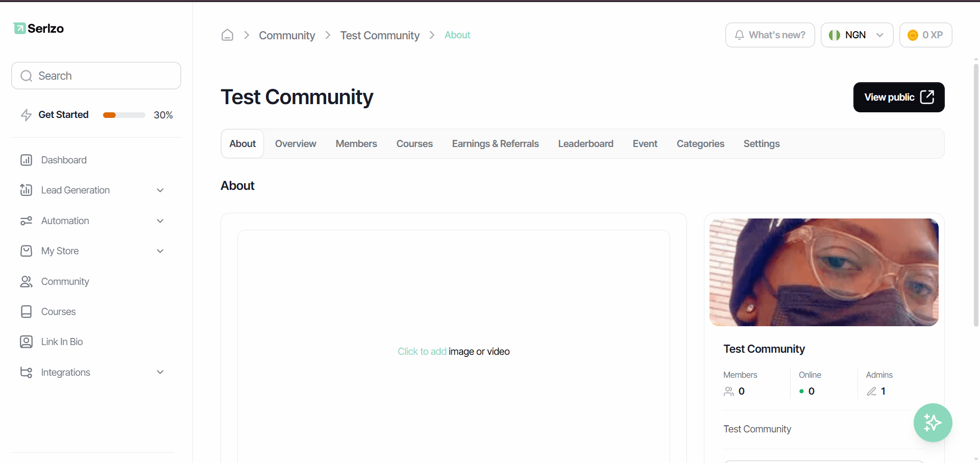Click the My Store bag icon
The height and width of the screenshot is (463, 980).
click(x=26, y=251)
